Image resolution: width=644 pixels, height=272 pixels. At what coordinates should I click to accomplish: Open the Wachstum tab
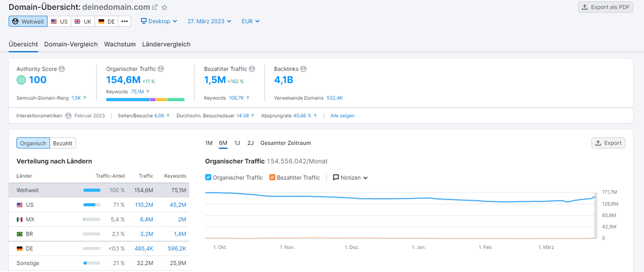click(x=120, y=44)
